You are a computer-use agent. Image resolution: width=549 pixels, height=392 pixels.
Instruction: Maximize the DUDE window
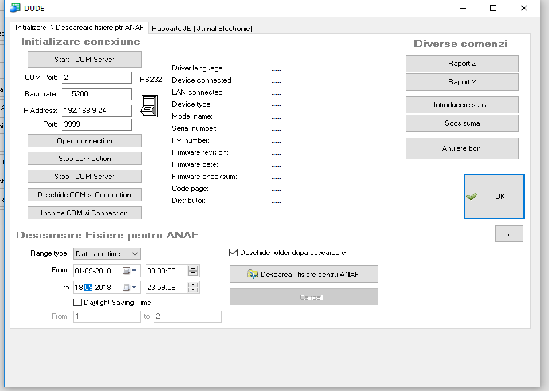[x=493, y=8]
